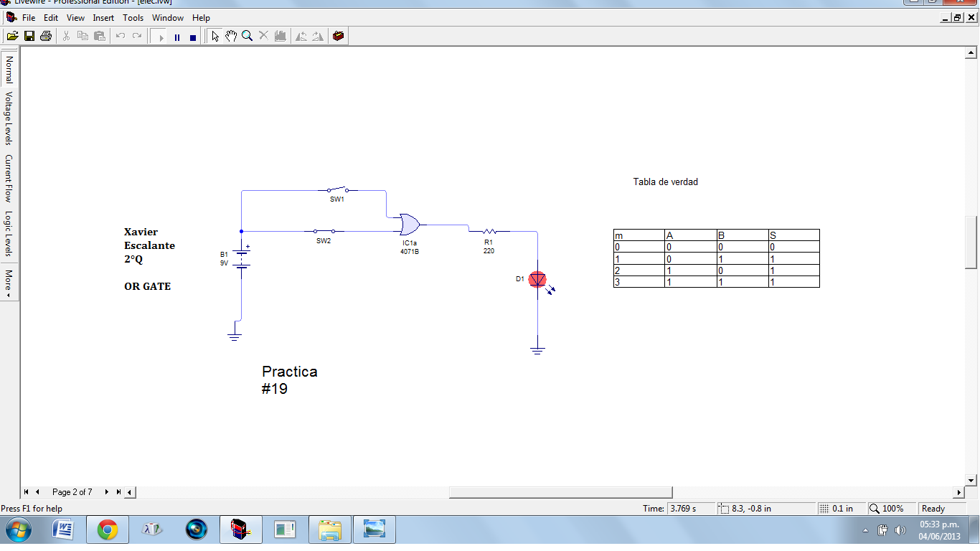Pause the running simulation
980x551 pixels.
[176, 35]
